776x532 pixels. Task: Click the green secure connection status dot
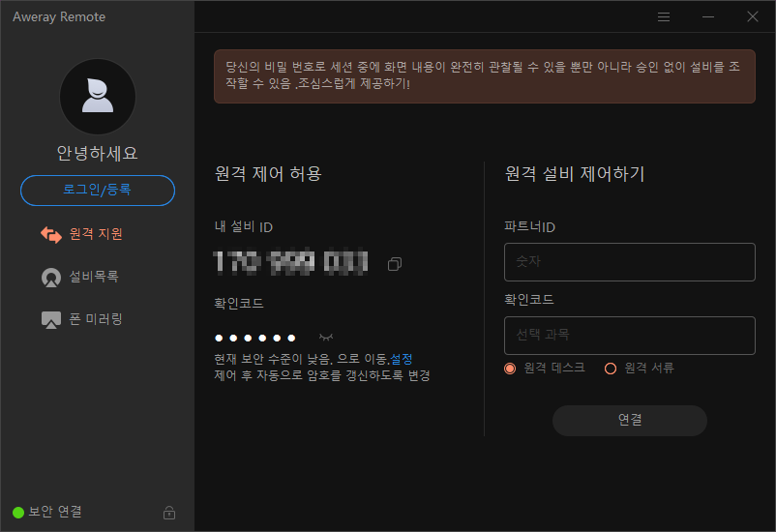pos(18,513)
